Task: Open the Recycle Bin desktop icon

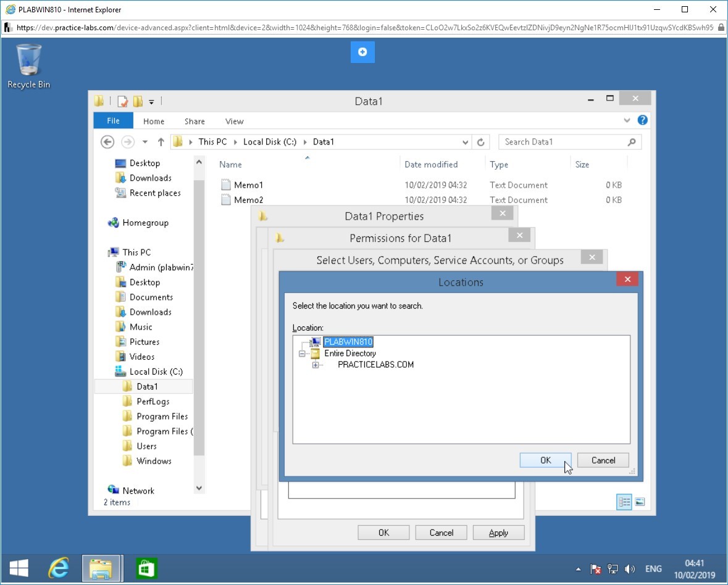Action: (x=28, y=66)
